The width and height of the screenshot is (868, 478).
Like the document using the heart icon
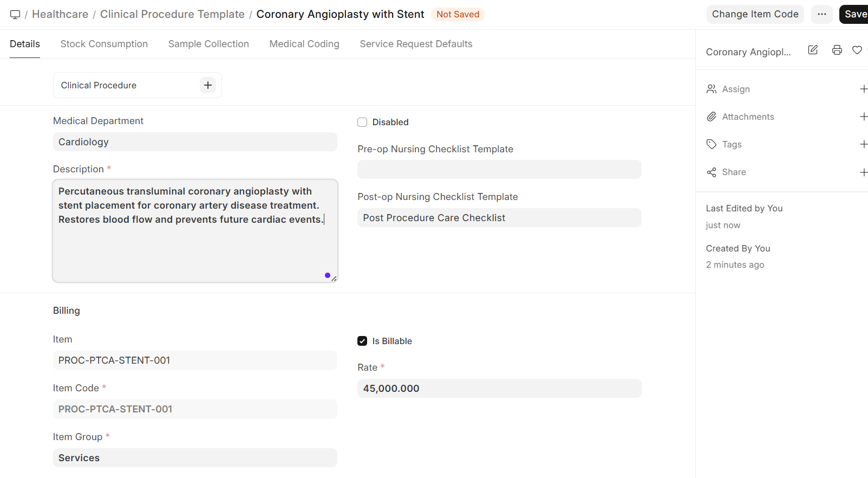pos(857,49)
